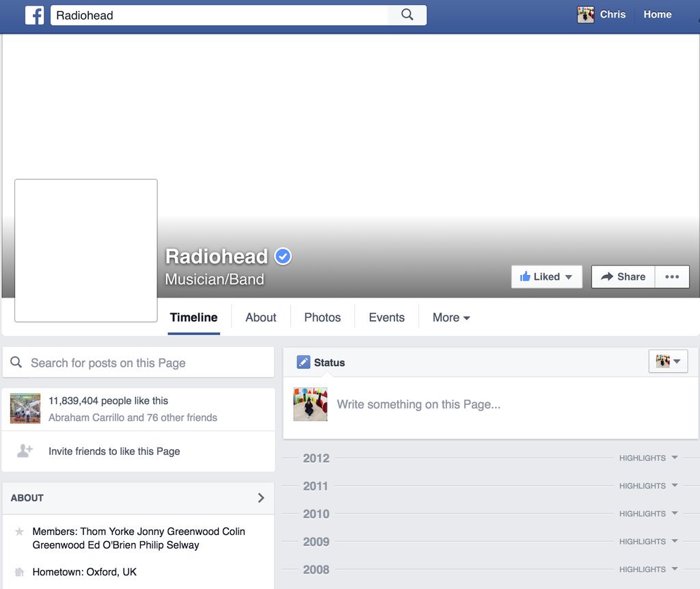This screenshot has height=589, width=700.
Task: Open the 2011 Highlights dropdown
Action: (x=648, y=485)
